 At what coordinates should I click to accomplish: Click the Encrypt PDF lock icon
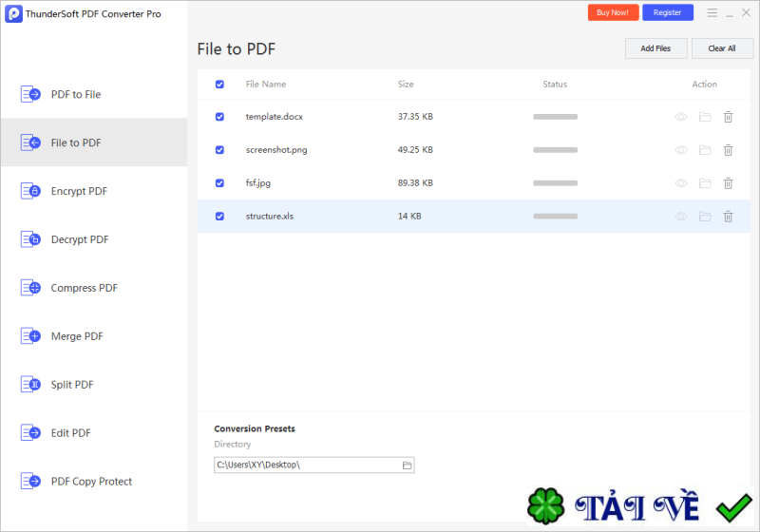[30, 191]
